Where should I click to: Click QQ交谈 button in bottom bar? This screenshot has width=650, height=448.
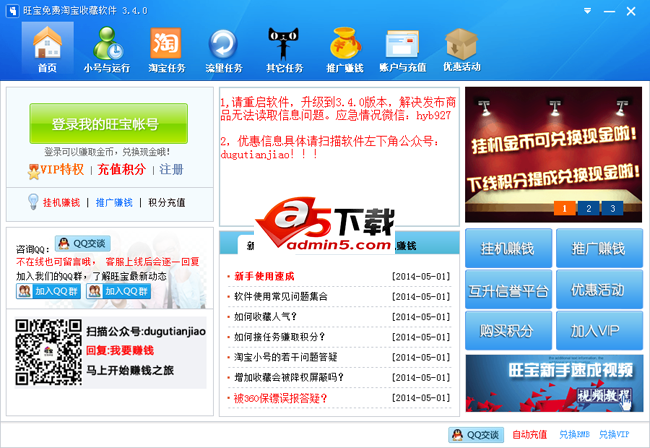[476, 435]
